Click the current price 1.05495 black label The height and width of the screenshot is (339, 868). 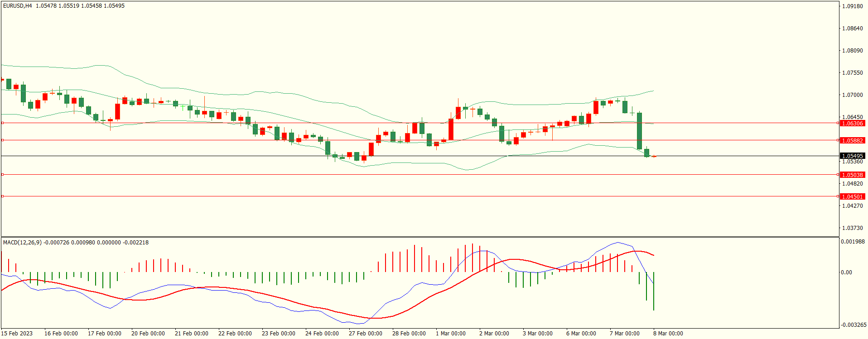pos(852,156)
